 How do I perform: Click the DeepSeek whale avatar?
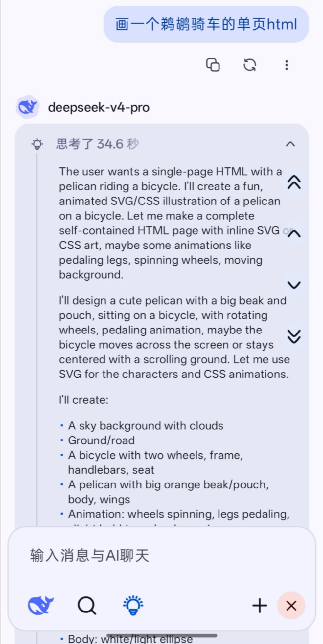pyautogui.click(x=28, y=107)
